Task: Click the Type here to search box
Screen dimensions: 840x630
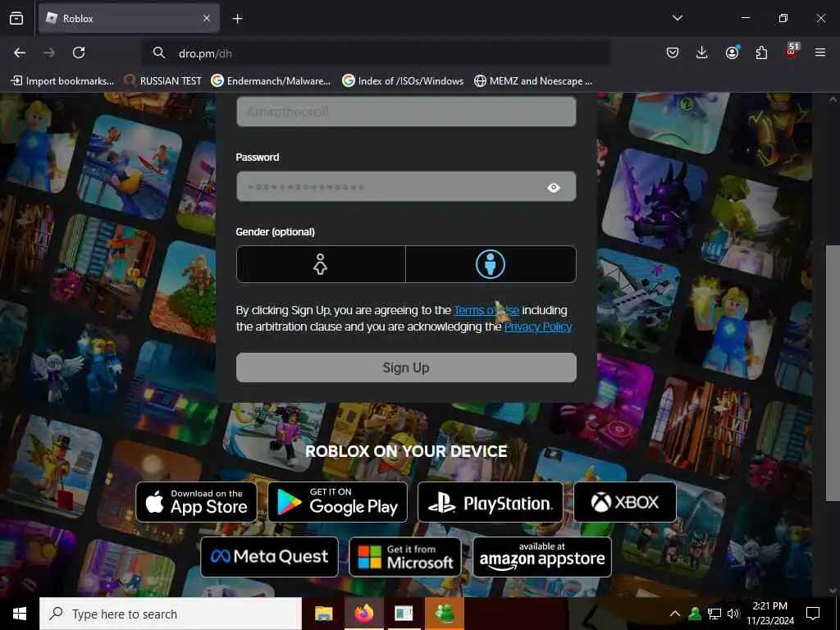Action: click(171, 614)
